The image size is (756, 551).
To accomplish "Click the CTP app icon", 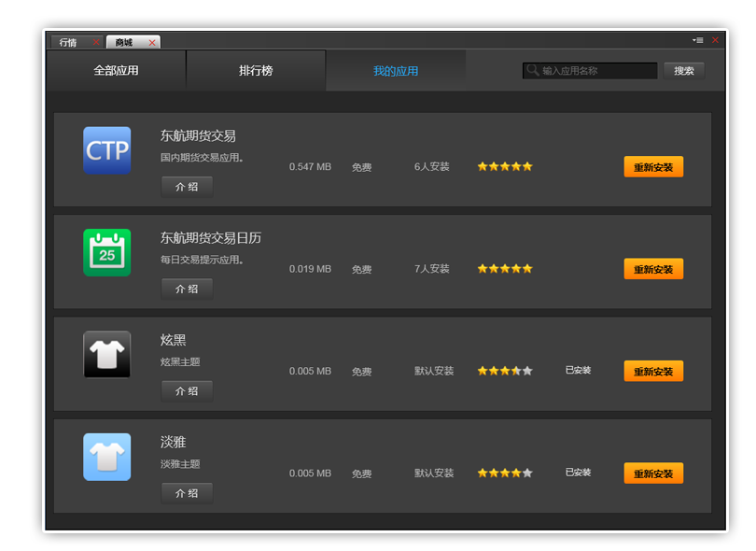I will [106, 150].
